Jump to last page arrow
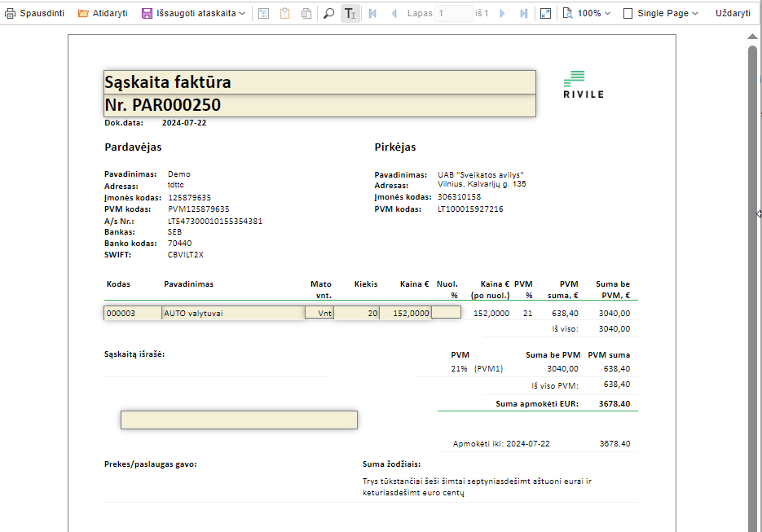 (x=523, y=13)
